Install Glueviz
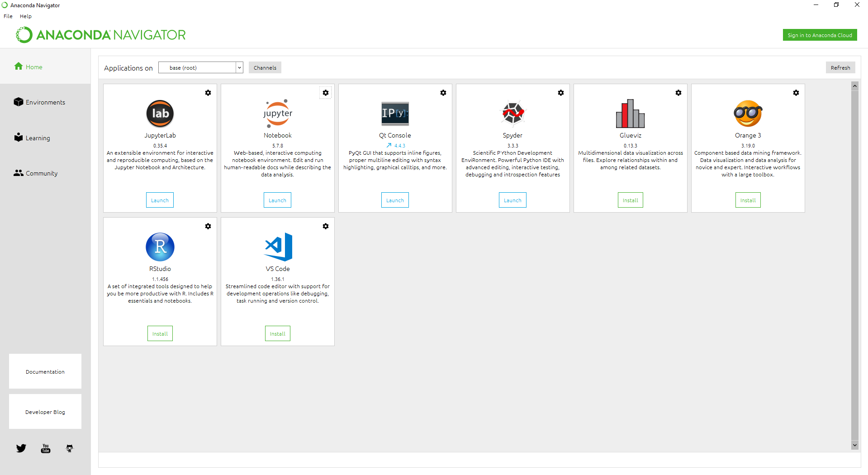The width and height of the screenshot is (868, 475). 631,200
